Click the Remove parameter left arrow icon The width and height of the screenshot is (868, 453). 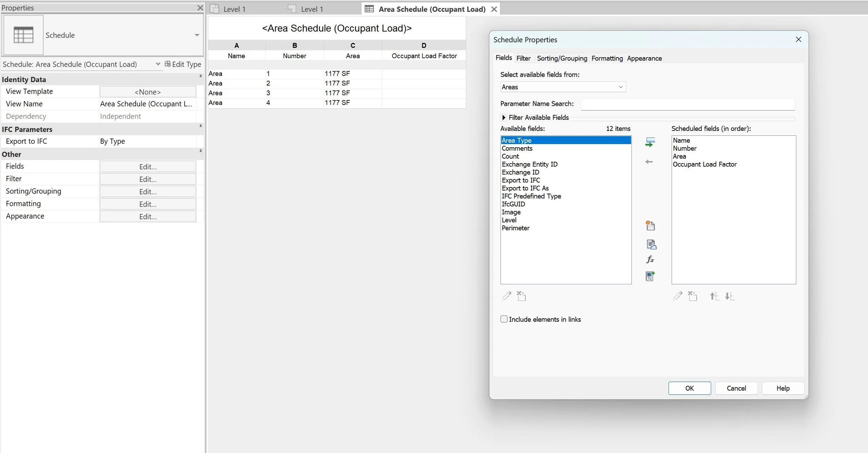649,162
